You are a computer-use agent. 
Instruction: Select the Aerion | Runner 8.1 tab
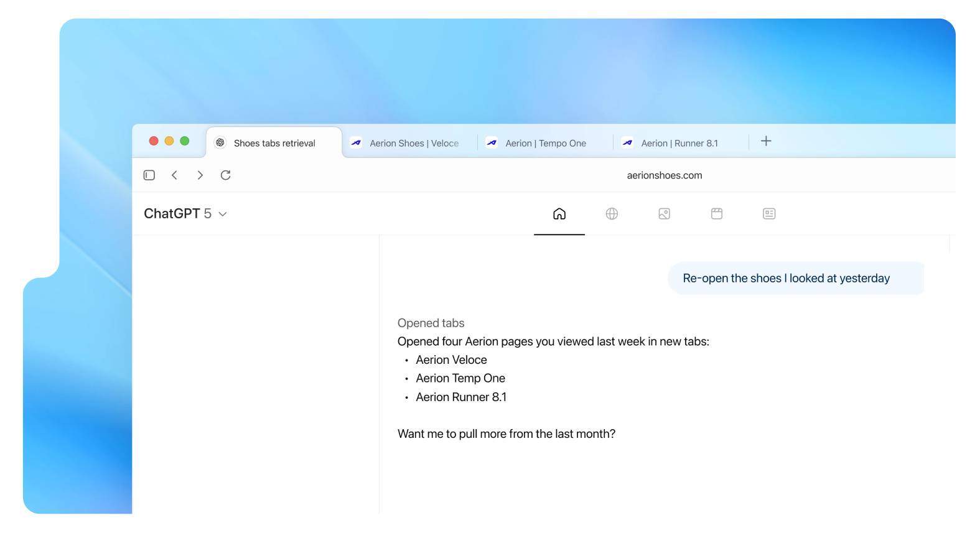[x=679, y=143]
